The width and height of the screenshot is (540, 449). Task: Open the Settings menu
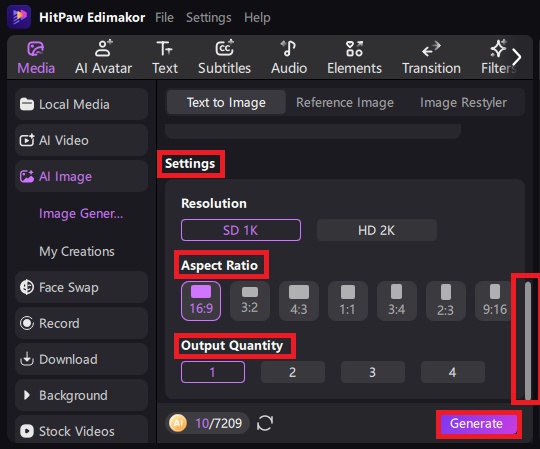click(x=209, y=17)
